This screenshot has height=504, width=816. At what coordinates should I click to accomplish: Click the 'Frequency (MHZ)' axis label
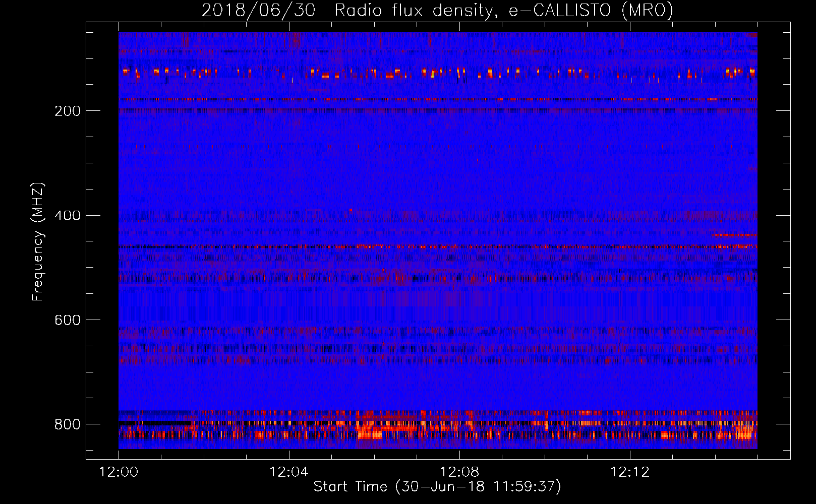[38, 241]
